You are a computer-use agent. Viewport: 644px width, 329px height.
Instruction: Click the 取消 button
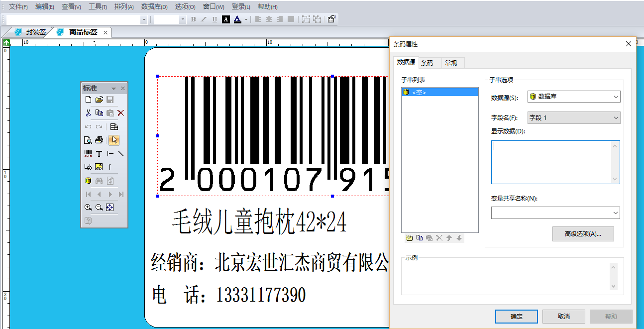click(x=564, y=317)
